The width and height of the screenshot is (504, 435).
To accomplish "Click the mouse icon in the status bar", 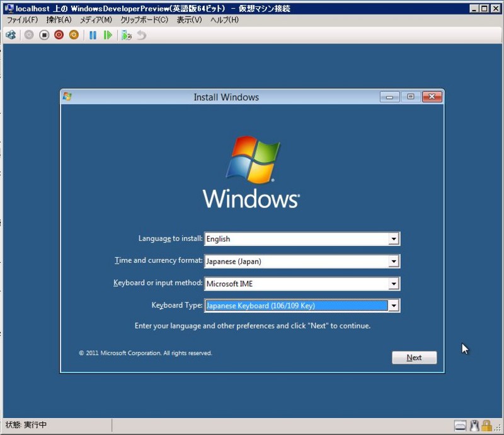I will tap(474, 426).
